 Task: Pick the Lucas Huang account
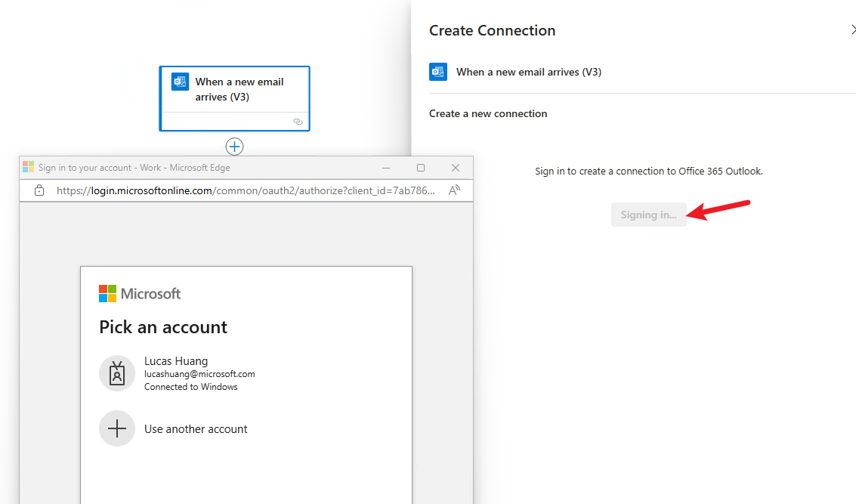[246, 373]
